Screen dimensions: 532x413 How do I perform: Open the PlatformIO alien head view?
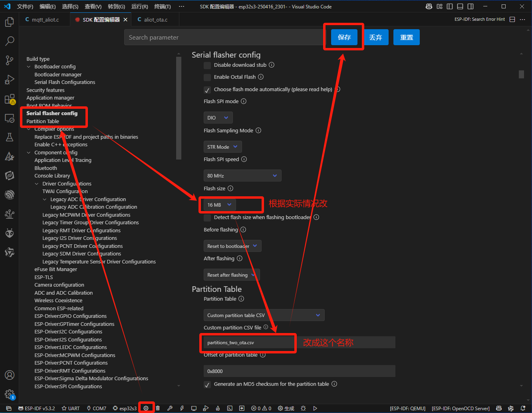(x=10, y=233)
